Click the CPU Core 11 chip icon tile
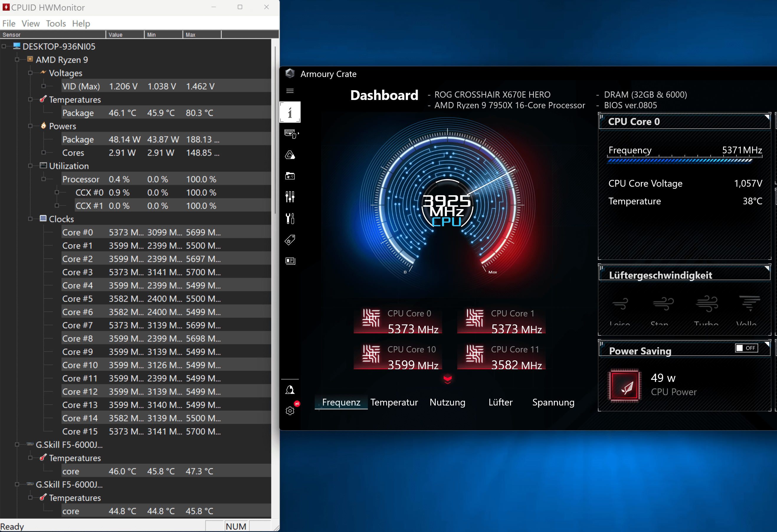 [x=475, y=353]
